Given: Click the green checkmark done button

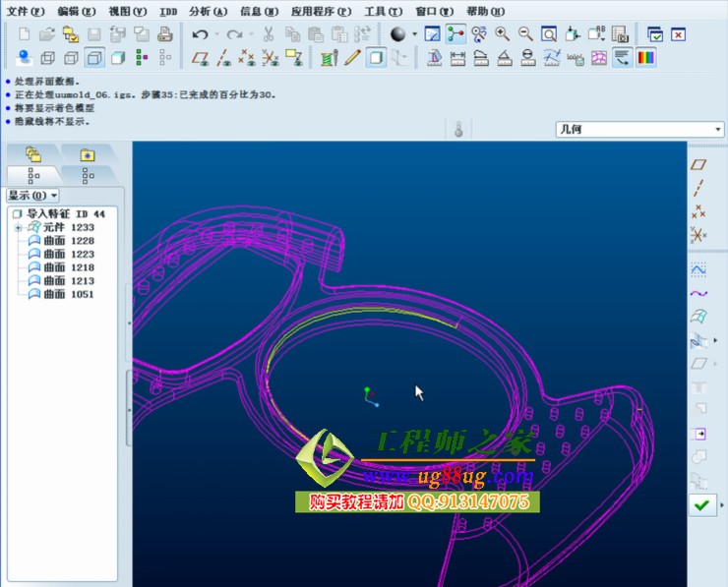Looking at the screenshot, I should pyautogui.click(x=700, y=504).
